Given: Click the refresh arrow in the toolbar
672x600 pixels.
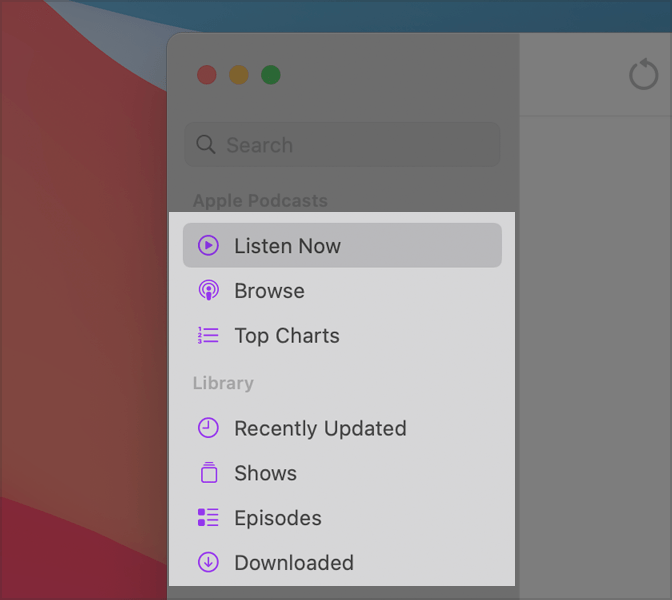Looking at the screenshot, I should (644, 75).
